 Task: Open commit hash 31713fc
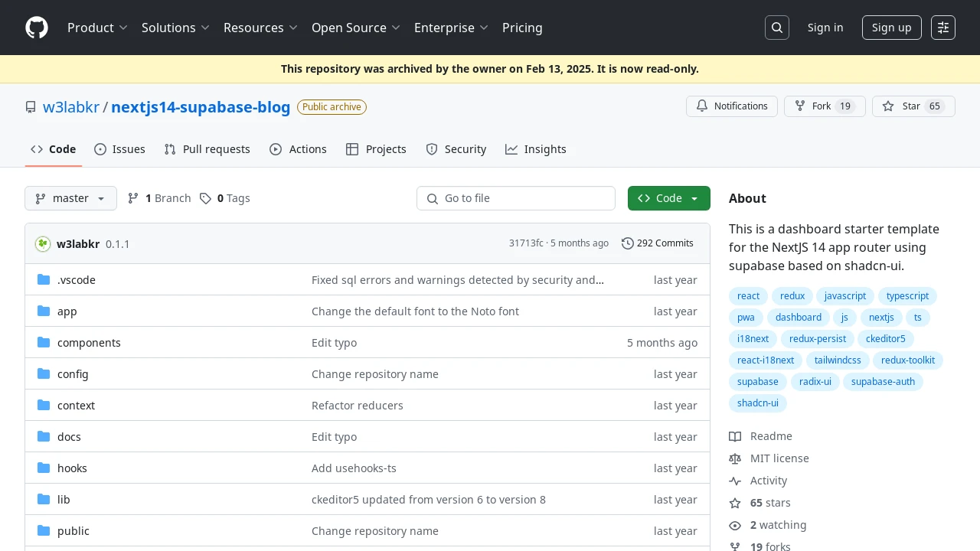(526, 243)
